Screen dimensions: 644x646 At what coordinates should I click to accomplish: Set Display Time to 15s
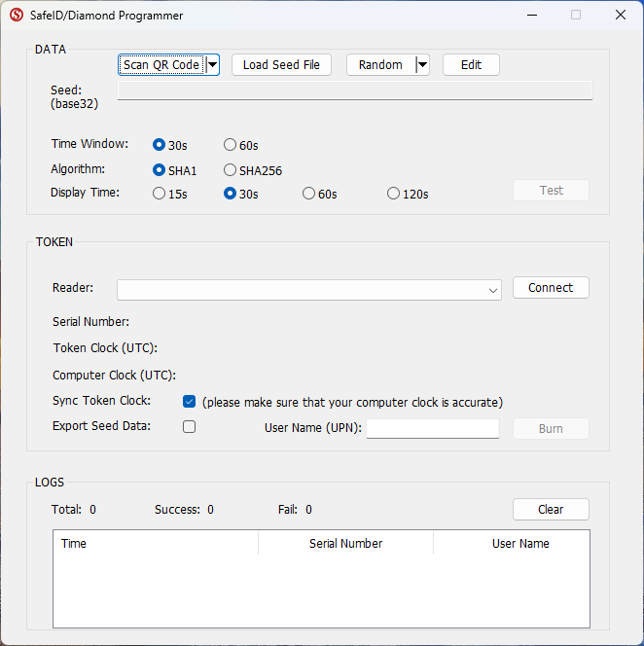pos(160,194)
